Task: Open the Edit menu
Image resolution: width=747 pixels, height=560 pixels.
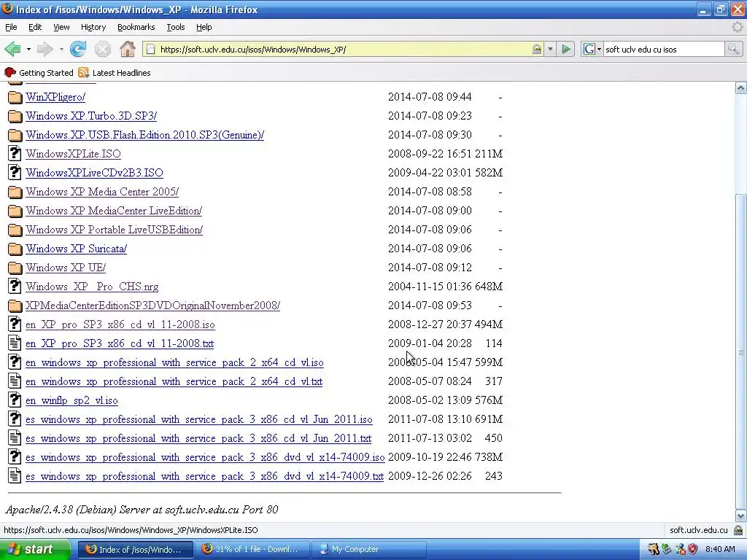Action: 35,27
